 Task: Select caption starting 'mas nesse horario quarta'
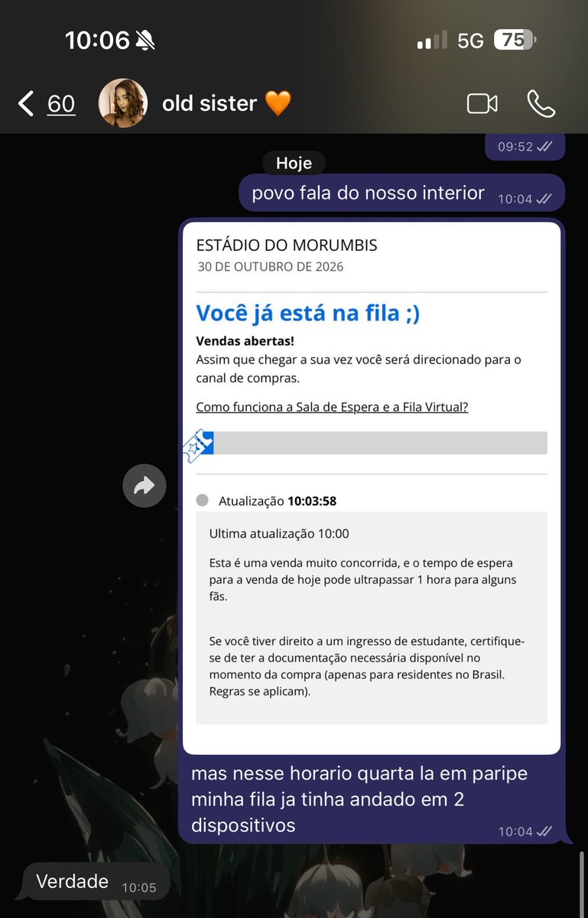(x=359, y=799)
